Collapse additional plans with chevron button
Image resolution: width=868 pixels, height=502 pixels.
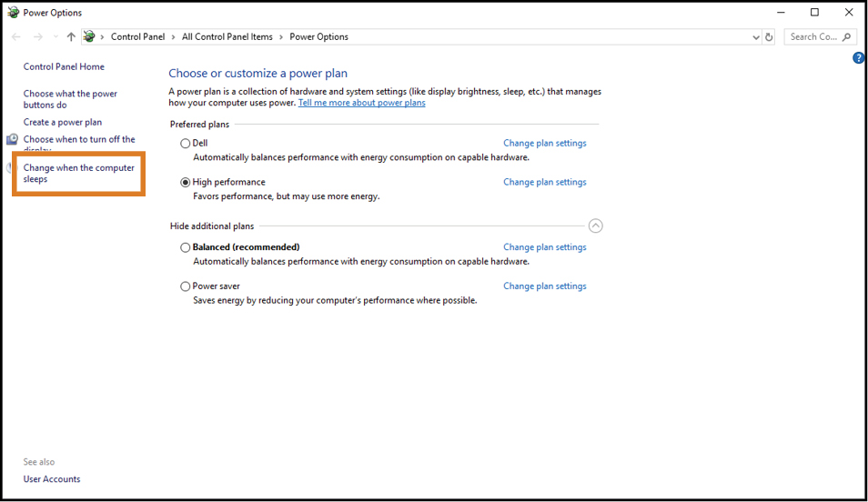click(596, 226)
